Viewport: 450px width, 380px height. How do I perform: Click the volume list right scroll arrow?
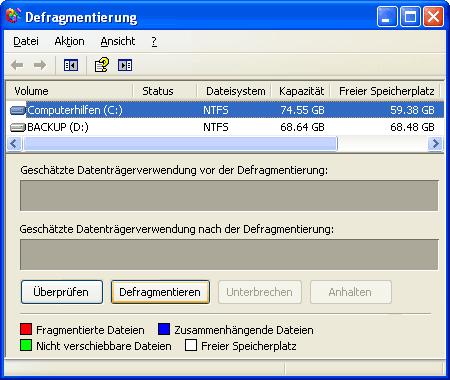point(435,144)
